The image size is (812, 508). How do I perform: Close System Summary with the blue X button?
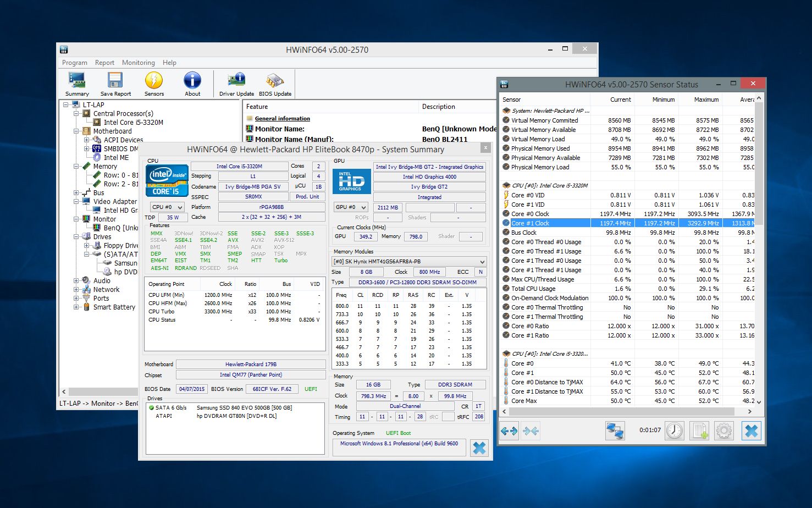(479, 448)
